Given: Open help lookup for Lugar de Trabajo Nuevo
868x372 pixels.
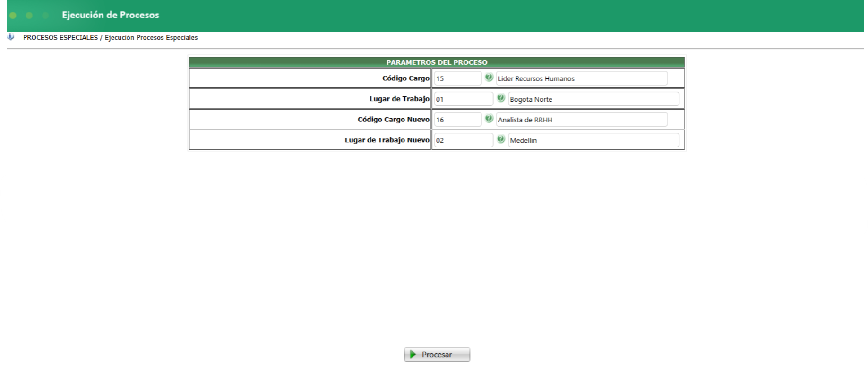Looking at the screenshot, I should [501, 139].
